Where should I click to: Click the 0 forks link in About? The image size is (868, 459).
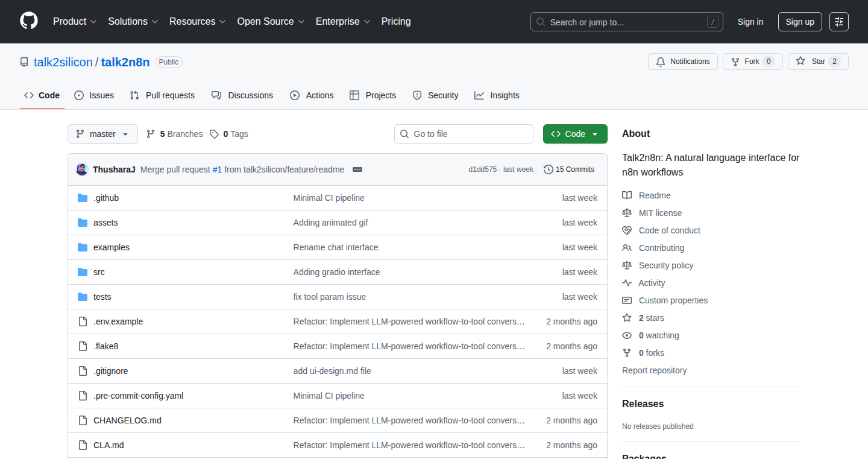652,353
